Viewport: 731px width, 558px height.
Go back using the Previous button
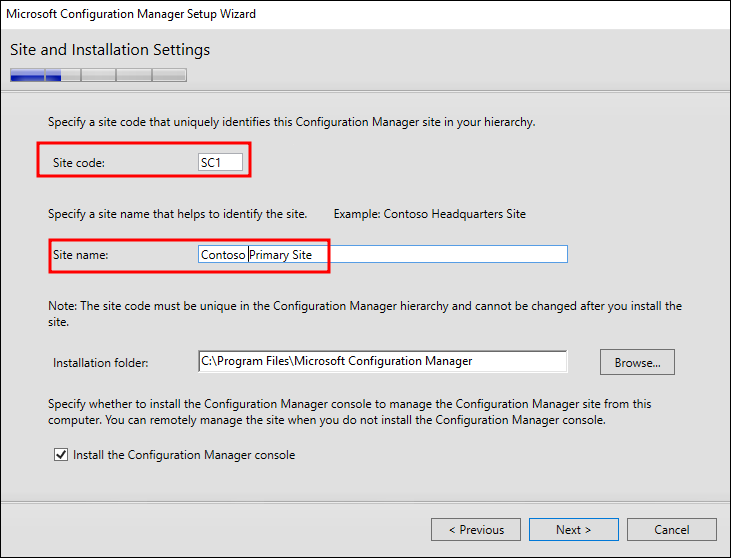click(x=475, y=529)
